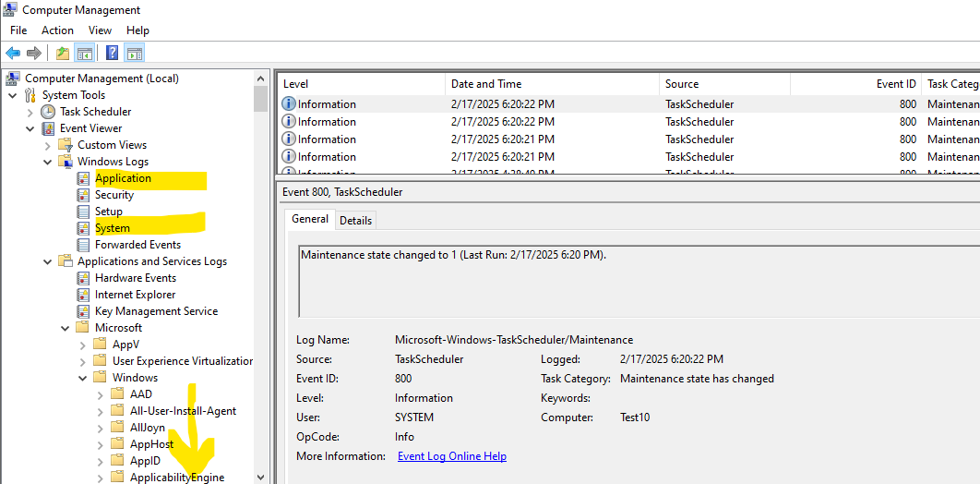Click the System Tools icon

point(30,95)
